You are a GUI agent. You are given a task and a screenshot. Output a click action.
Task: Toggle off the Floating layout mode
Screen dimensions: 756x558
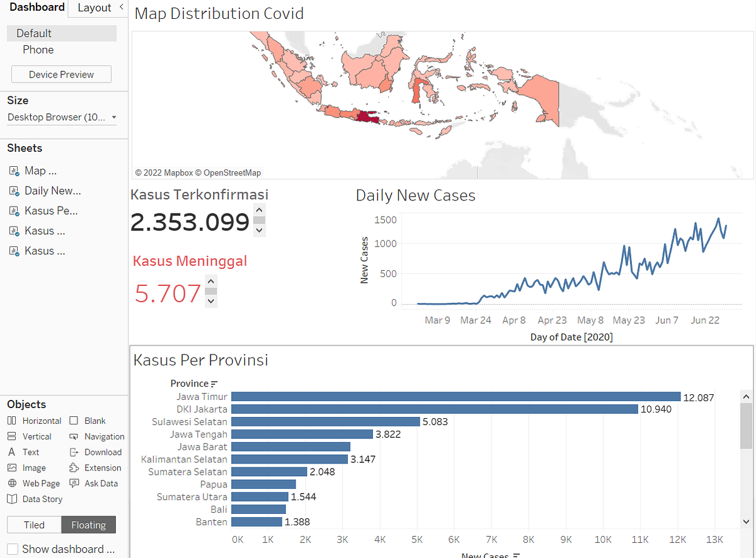point(88,525)
